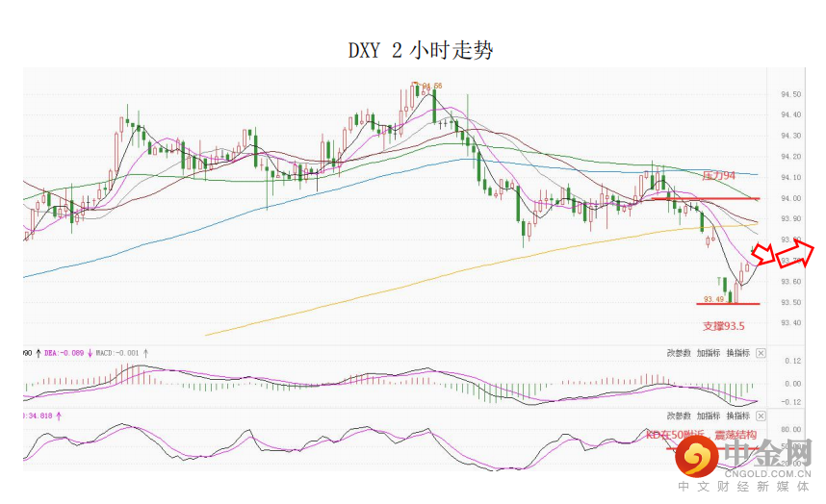Click the up arrow after MACD value
This screenshot has width=826, height=504.
click(x=146, y=353)
